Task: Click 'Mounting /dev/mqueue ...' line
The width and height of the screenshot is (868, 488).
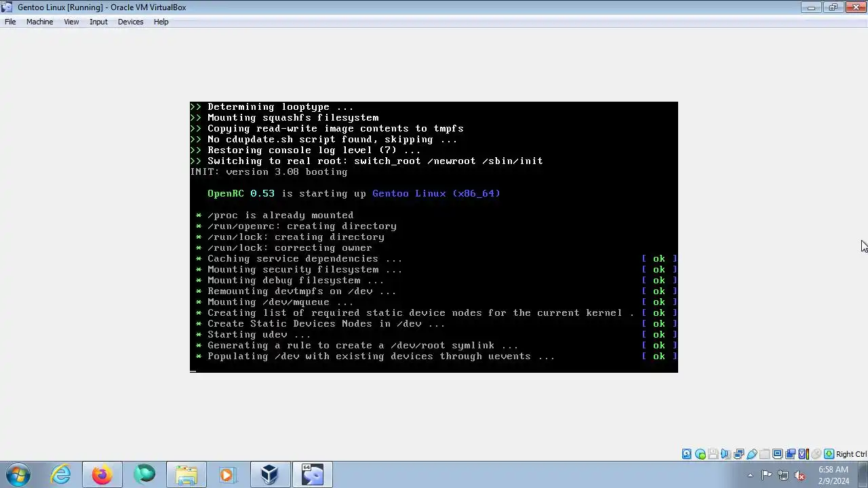Action: pos(280,302)
